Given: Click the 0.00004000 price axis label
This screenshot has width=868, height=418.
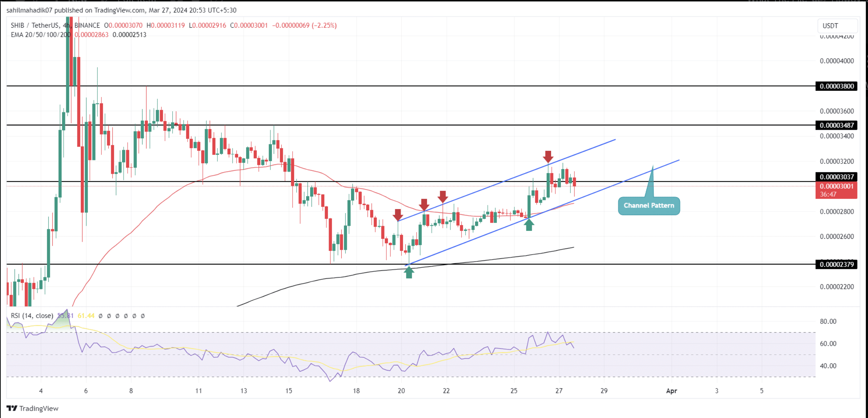Looking at the screenshot, I should tap(837, 61).
